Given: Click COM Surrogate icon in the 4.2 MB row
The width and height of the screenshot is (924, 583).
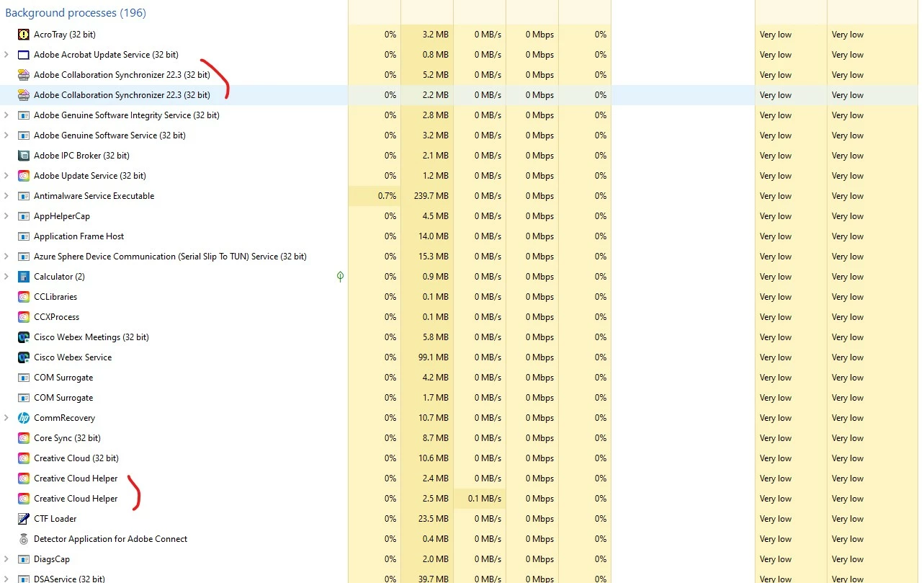Looking at the screenshot, I should point(23,378).
